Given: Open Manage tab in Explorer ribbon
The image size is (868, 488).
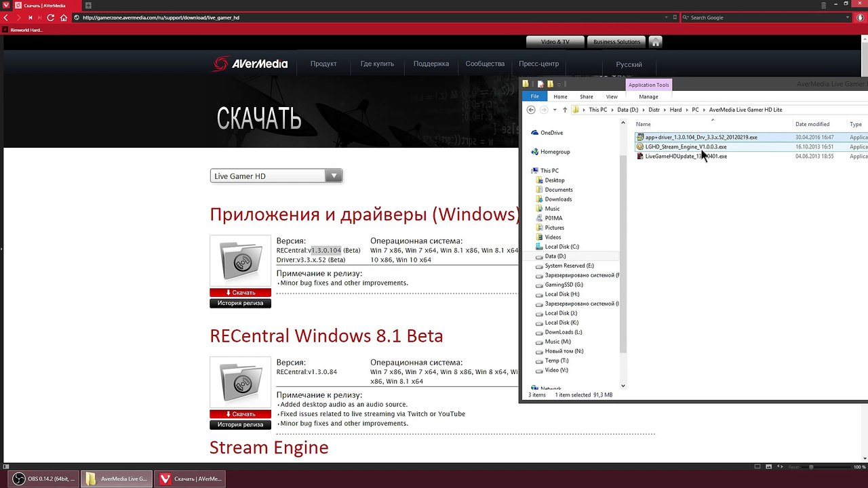Looking at the screenshot, I should point(648,97).
